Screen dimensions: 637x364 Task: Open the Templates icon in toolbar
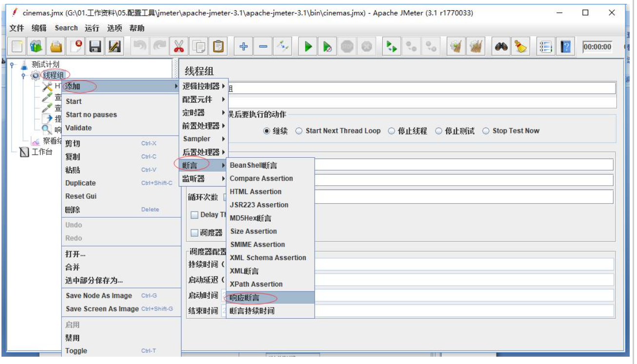pyautogui.click(x=37, y=47)
